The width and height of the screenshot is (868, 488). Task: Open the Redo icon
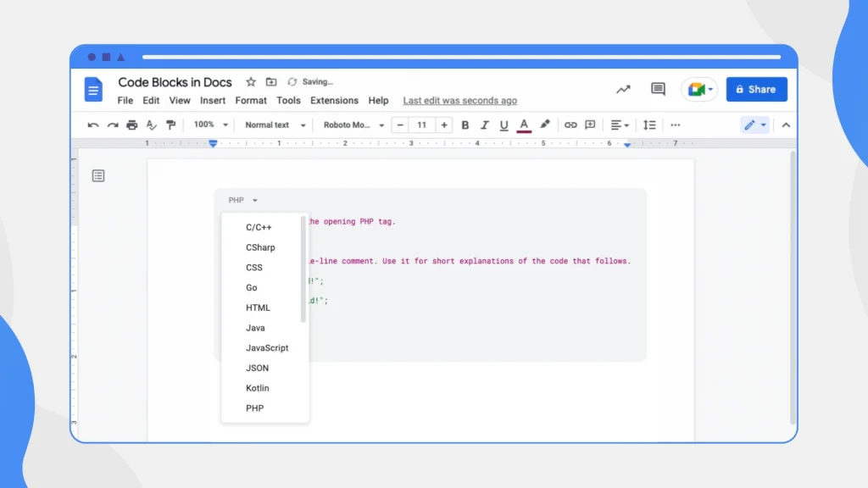pos(113,125)
